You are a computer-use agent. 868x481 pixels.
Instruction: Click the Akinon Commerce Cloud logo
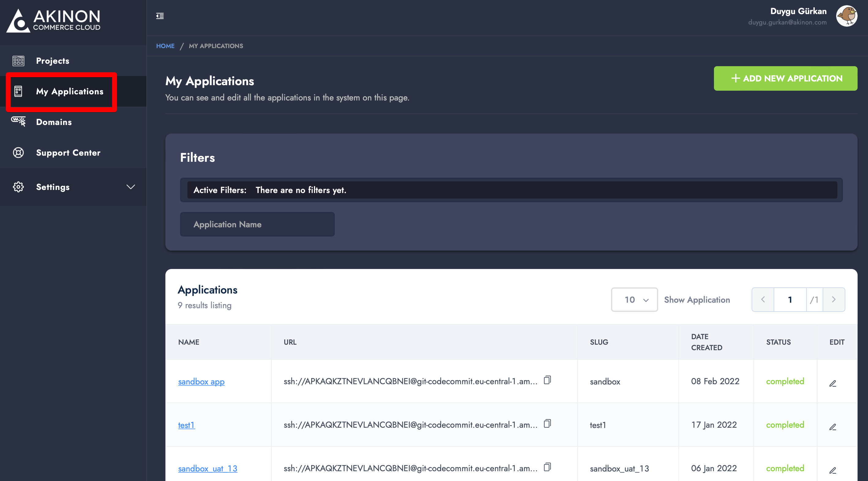(53, 20)
